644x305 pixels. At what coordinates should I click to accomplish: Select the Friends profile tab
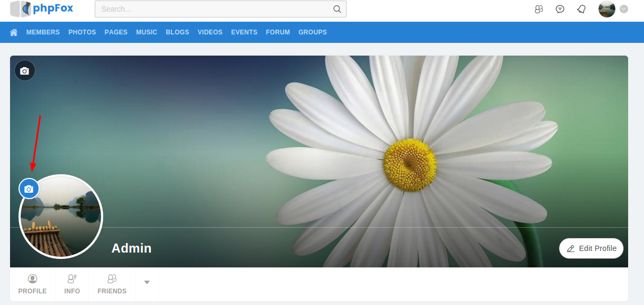click(112, 284)
